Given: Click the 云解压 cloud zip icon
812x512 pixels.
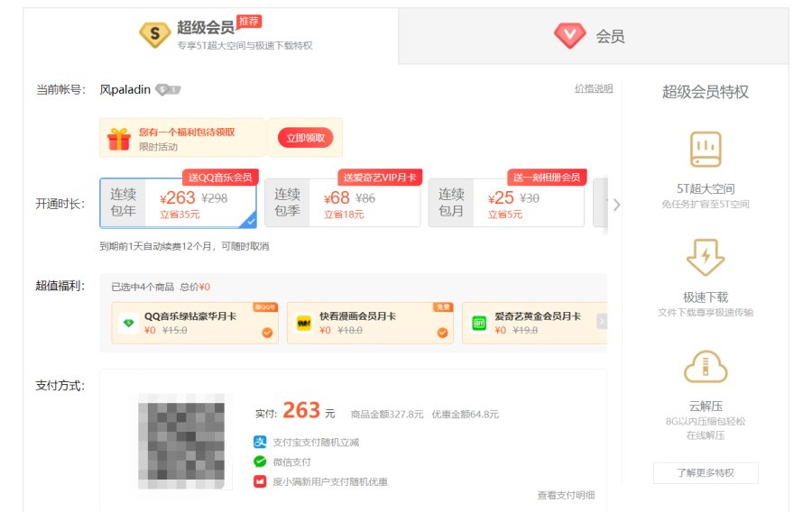Looking at the screenshot, I should tap(706, 367).
